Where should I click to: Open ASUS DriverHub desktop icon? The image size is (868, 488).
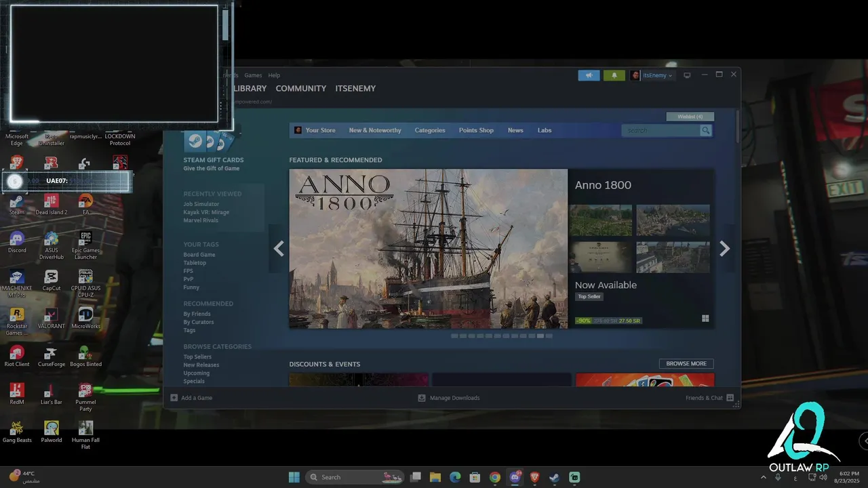(x=51, y=245)
